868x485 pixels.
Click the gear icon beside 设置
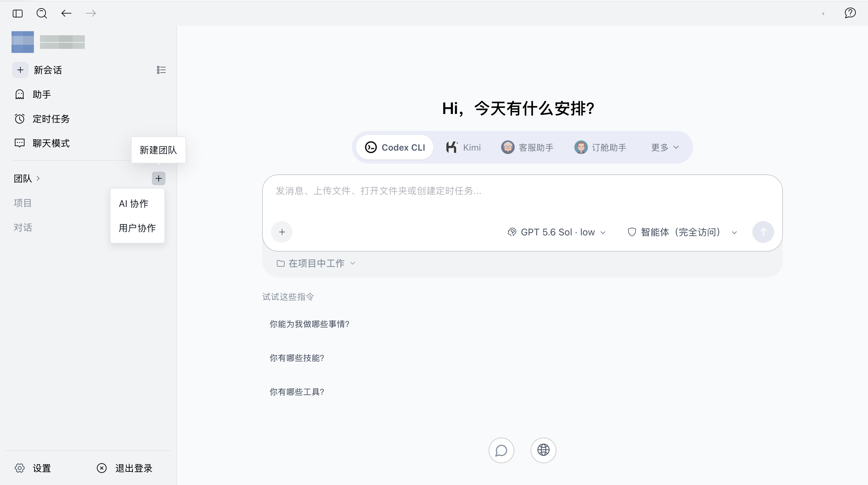(x=20, y=468)
